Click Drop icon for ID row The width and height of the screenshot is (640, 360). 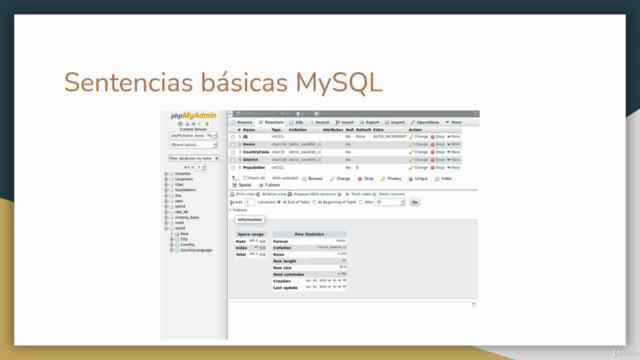pos(433,137)
